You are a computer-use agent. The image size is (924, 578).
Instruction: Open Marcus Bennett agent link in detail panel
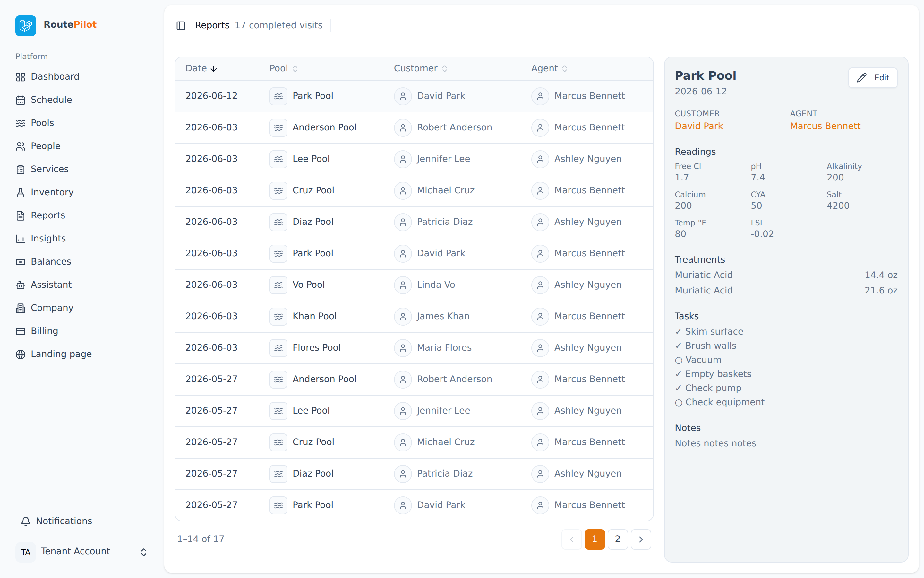pos(825,126)
